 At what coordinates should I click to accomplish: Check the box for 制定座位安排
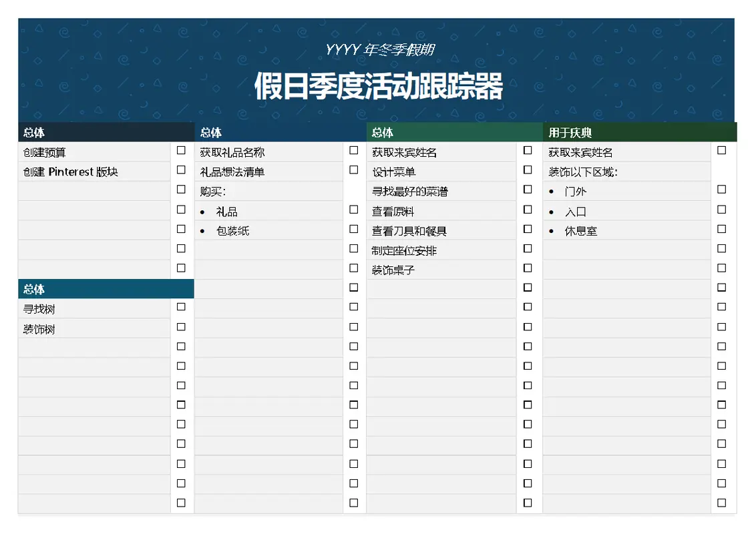[x=528, y=248]
